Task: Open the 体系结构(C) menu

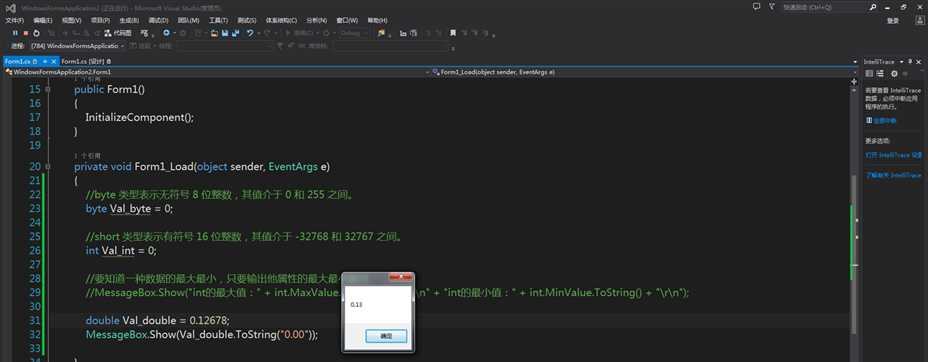Action: (282, 20)
